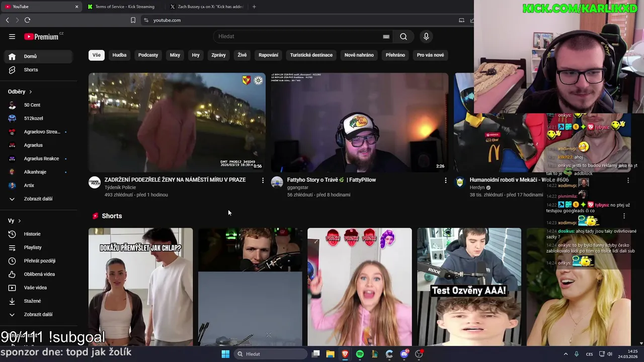Select the Přehráno chip
This screenshot has height=362, width=644.
[x=395, y=55]
